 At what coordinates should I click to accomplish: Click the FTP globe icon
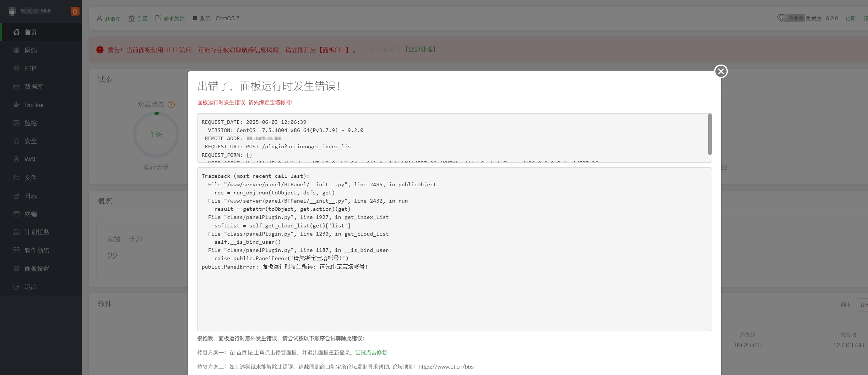point(16,68)
